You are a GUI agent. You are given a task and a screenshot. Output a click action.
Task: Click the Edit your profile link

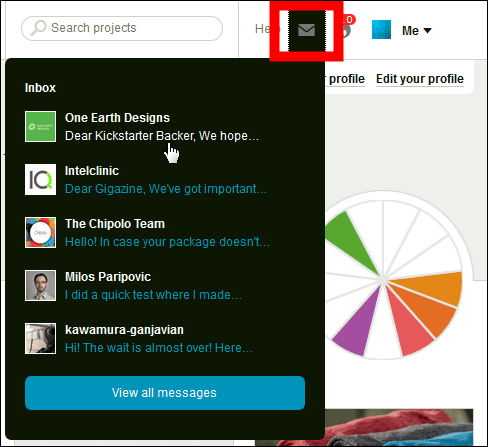[x=420, y=79]
